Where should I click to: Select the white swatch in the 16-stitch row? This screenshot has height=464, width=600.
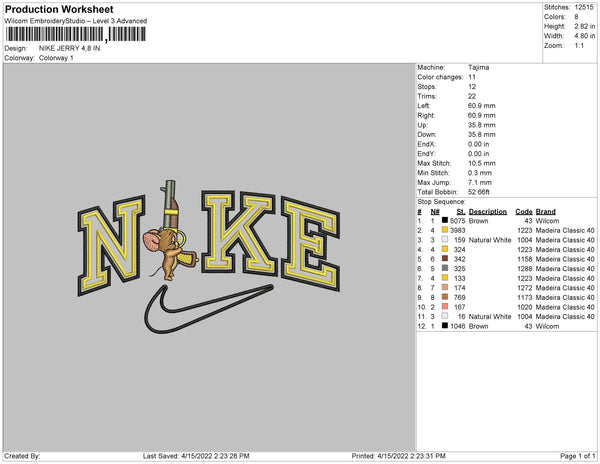click(445, 316)
